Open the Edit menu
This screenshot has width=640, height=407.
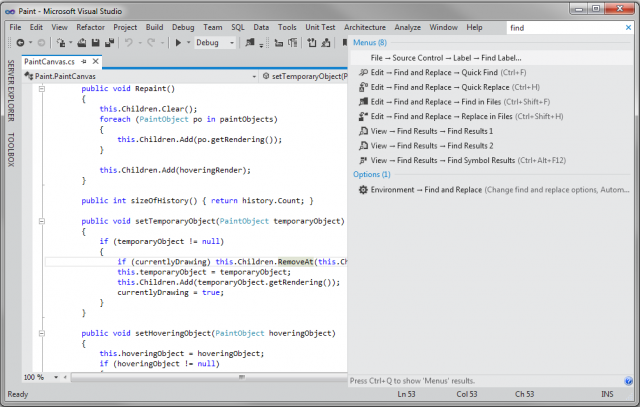pyautogui.click(x=36, y=27)
